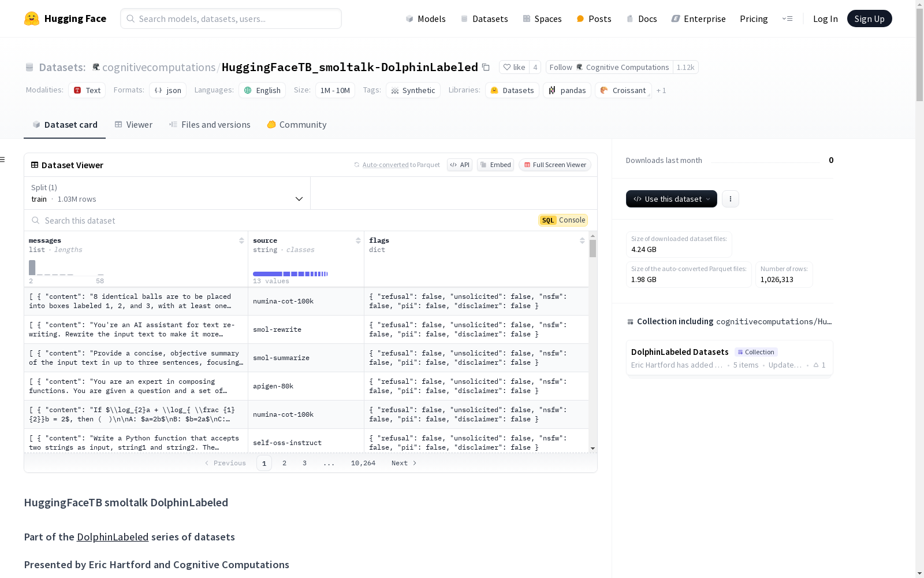Select the Datasets library tag
The width and height of the screenshot is (924, 578).
512,90
